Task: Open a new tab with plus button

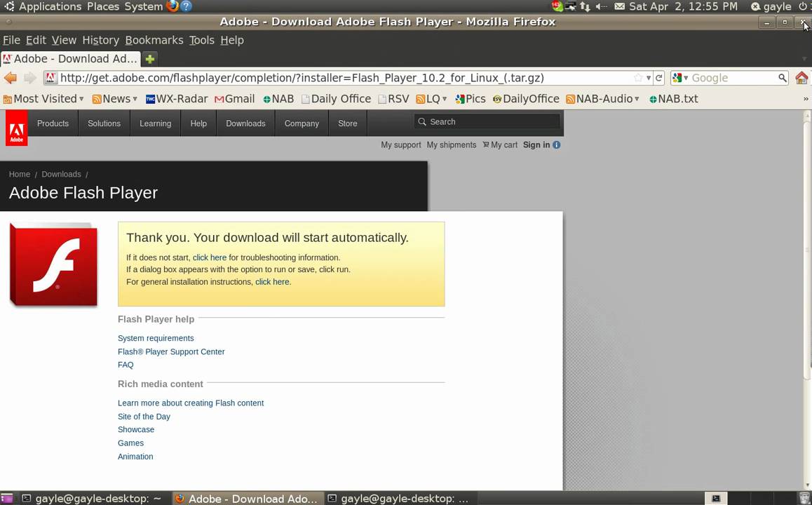Action: pyautogui.click(x=149, y=59)
